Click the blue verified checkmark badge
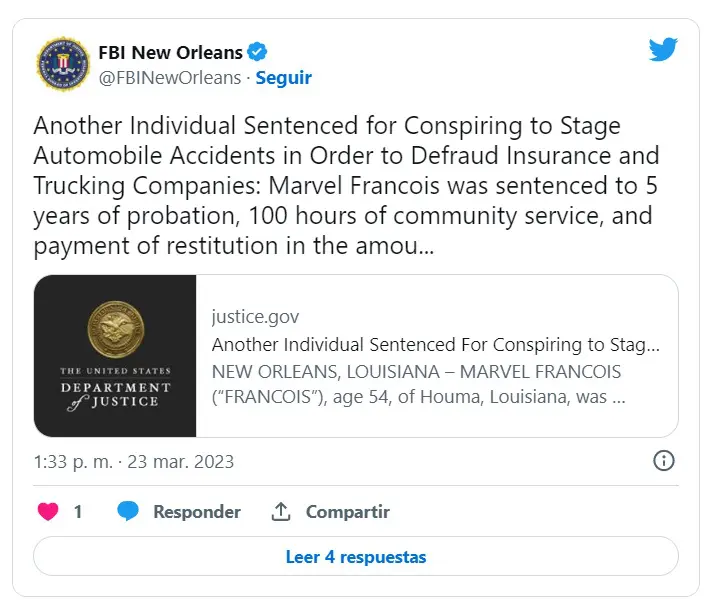This screenshot has width=712, height=607. click(x=258, y=52)
